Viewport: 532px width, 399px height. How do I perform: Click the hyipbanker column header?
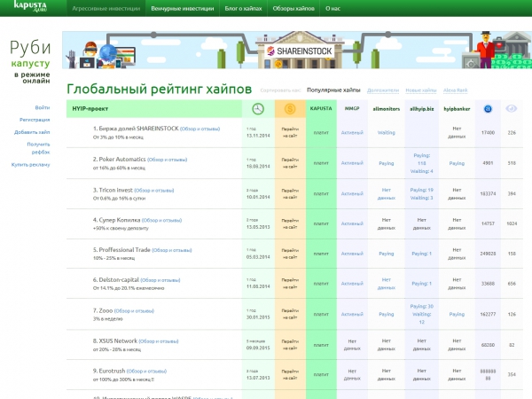[457, 109]
